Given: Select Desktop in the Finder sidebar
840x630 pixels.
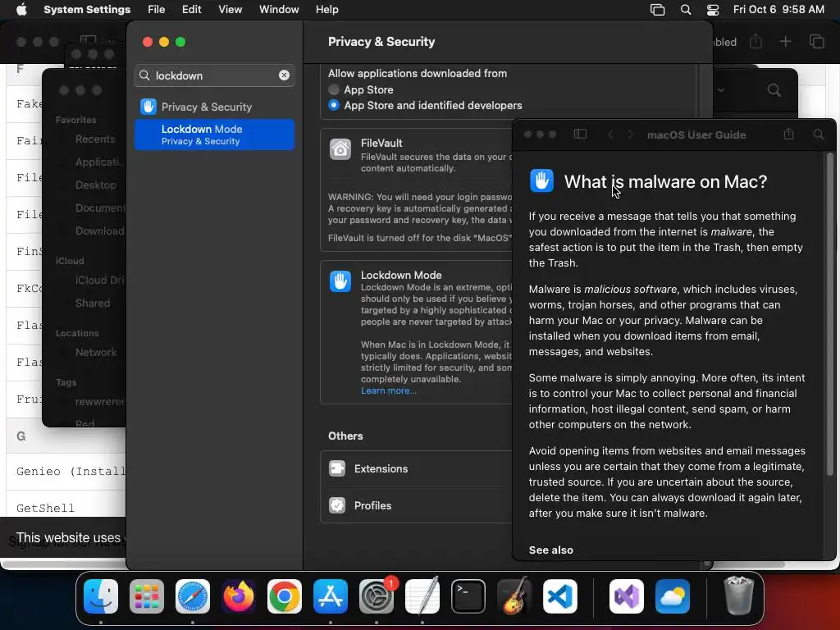Looking at the screenshot, I should point(95,185).
